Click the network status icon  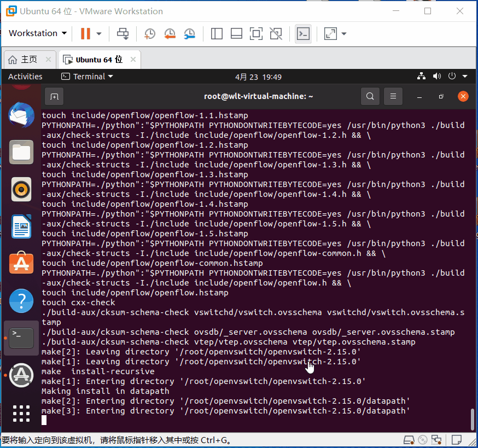point(421,76)
